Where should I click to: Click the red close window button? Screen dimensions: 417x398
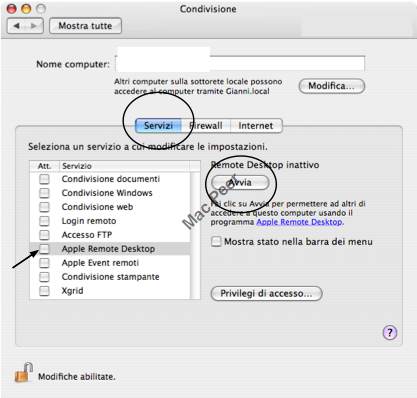[12, 9]
